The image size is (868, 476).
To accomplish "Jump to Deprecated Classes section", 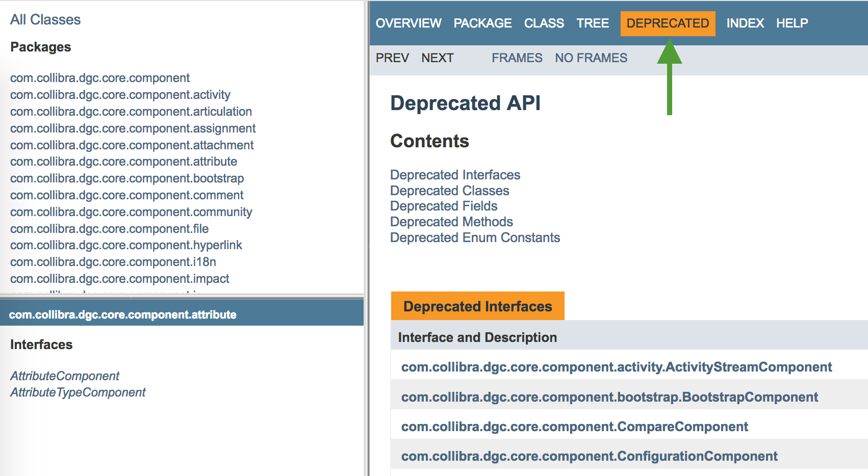I will 449,191.
